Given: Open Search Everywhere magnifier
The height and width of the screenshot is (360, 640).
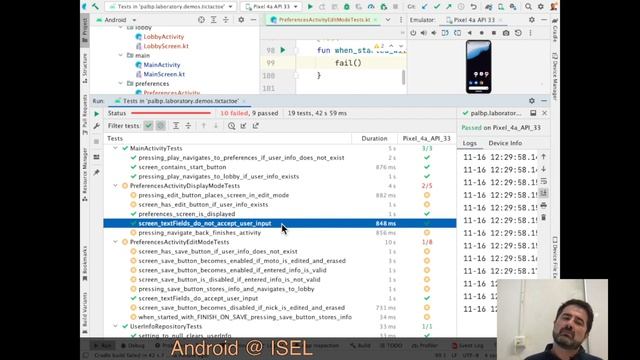Looking at the screenshot, I should pyautogui.click(x=529, y=7).
